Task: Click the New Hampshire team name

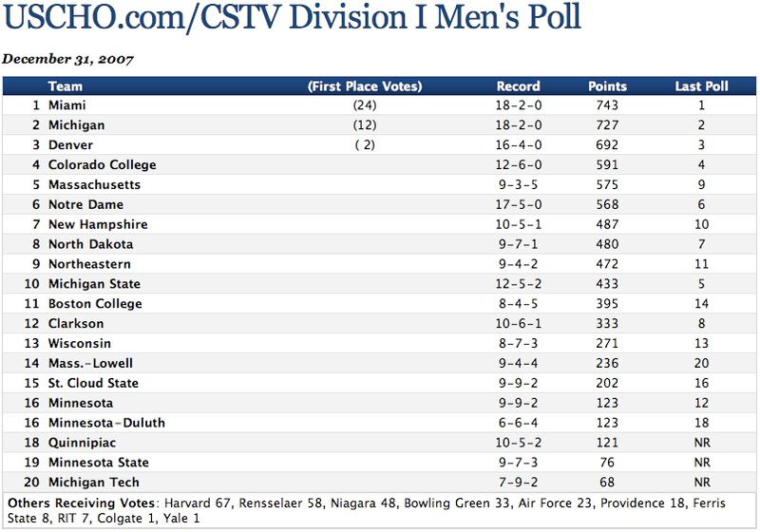Action: coord(97,225)
